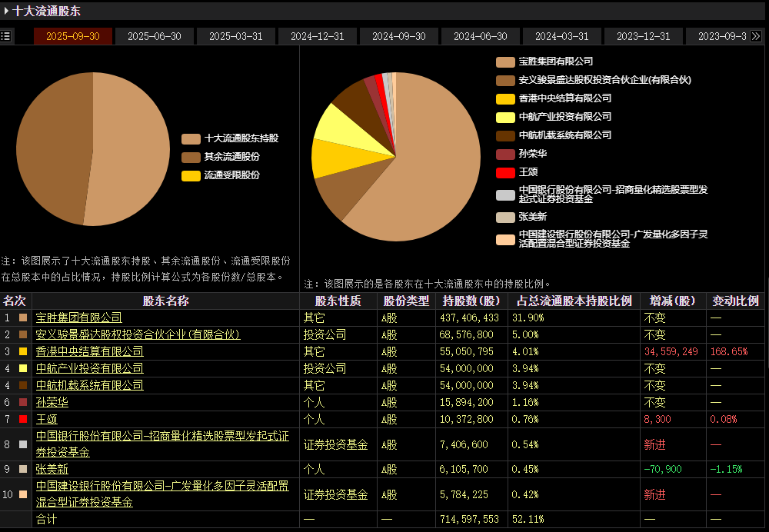Click the 股东名称 column header

click(166, 301)
